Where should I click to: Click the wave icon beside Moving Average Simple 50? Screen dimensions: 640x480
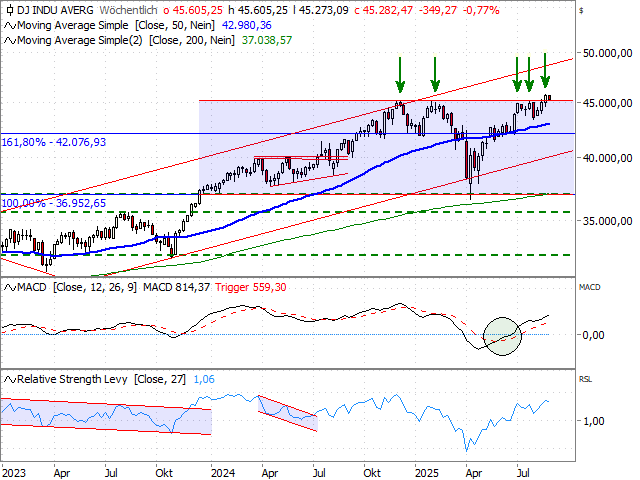point(10,26)
